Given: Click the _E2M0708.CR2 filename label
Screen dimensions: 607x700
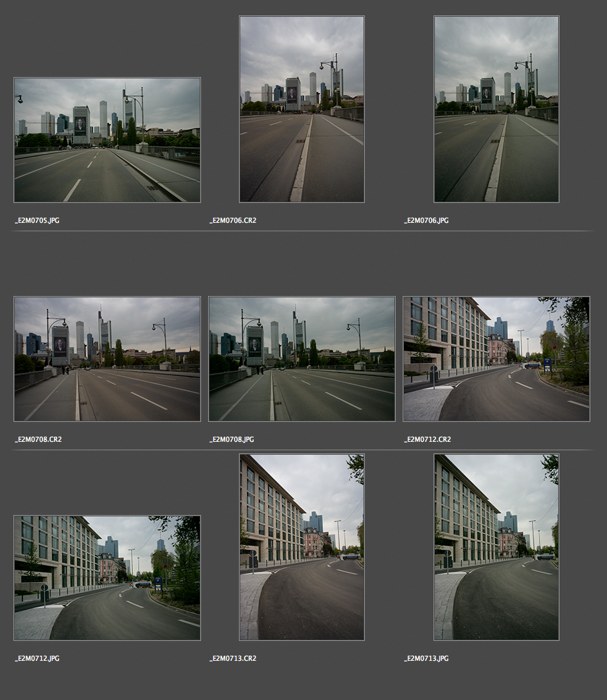Looking at the screenshot, I should pyautogui.click(x=38, y=440).
